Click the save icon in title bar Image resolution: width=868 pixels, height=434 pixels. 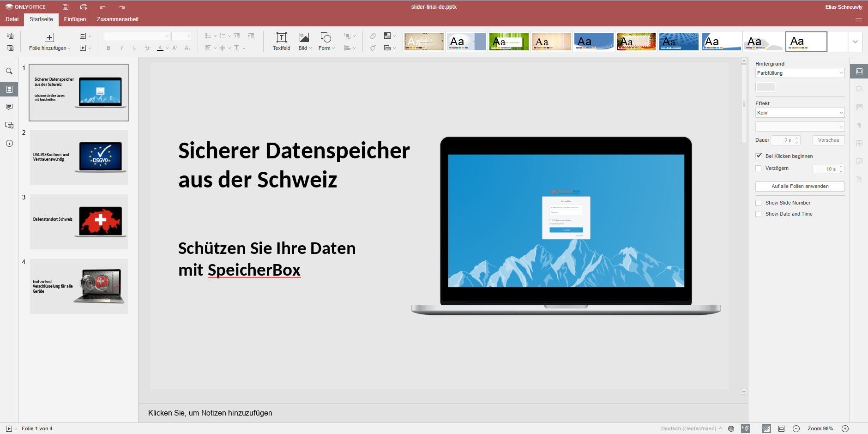pos(66,7)
